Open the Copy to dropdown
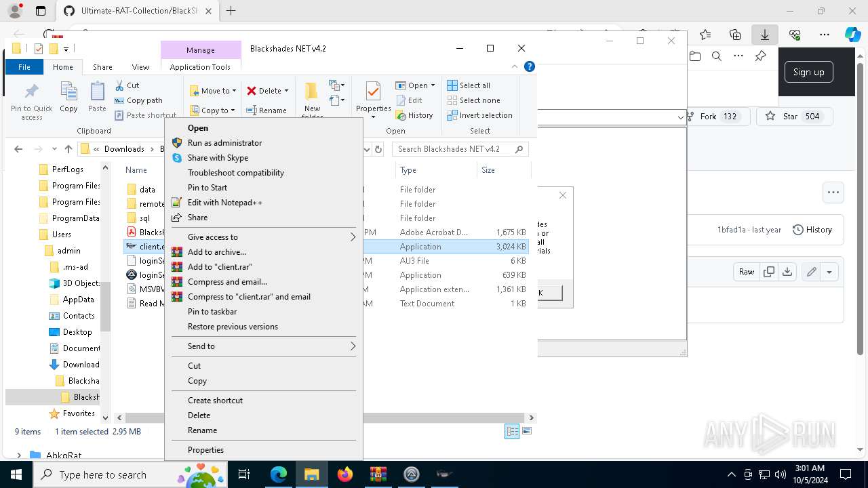 click(212, 110)
